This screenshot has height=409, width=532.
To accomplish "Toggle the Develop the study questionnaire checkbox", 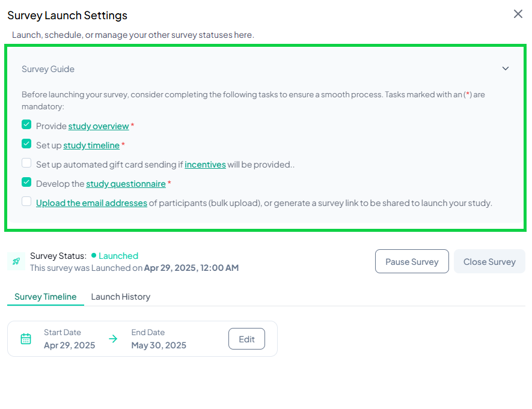I will tap(26, 183).
